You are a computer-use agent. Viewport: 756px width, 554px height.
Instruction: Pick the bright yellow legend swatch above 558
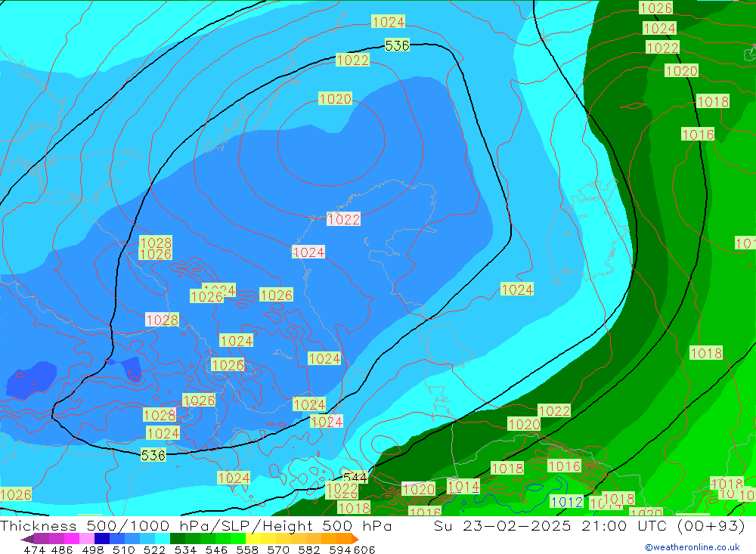tap(253, 539)
